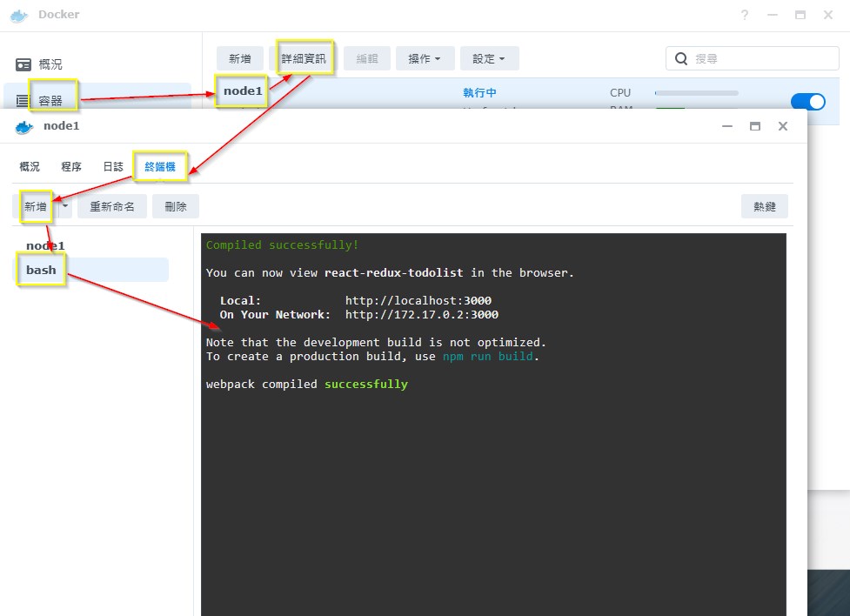
Task: Click the Docker whale icon in title bar
Action: [19, 16]
